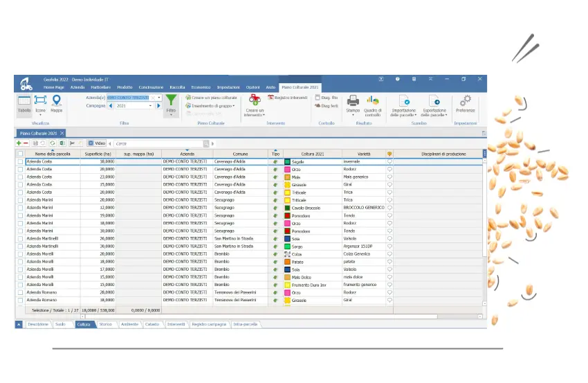The height and width of the screenshot is (383, 588).
Task: Open Registro interventi
Action: point(288,98)
